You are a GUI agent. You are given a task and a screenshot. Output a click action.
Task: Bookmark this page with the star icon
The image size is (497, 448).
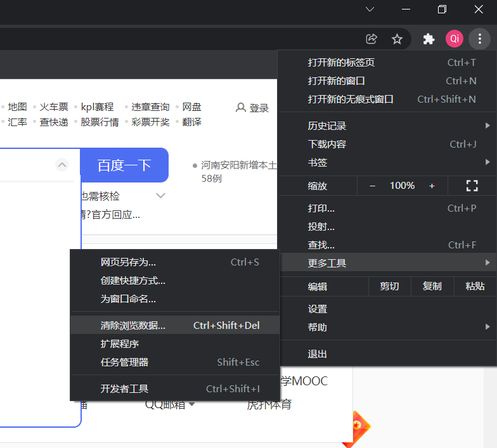coord(397,39)
